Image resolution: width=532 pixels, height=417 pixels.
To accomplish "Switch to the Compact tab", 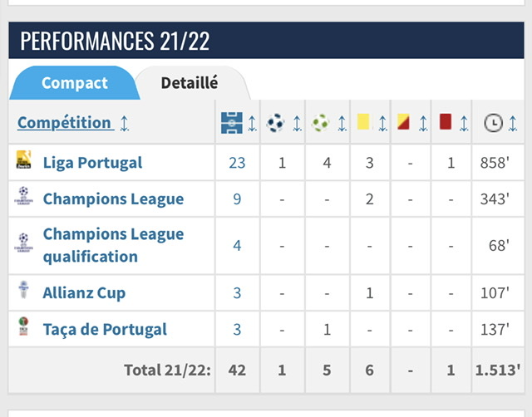I will [x=75, y=83].
